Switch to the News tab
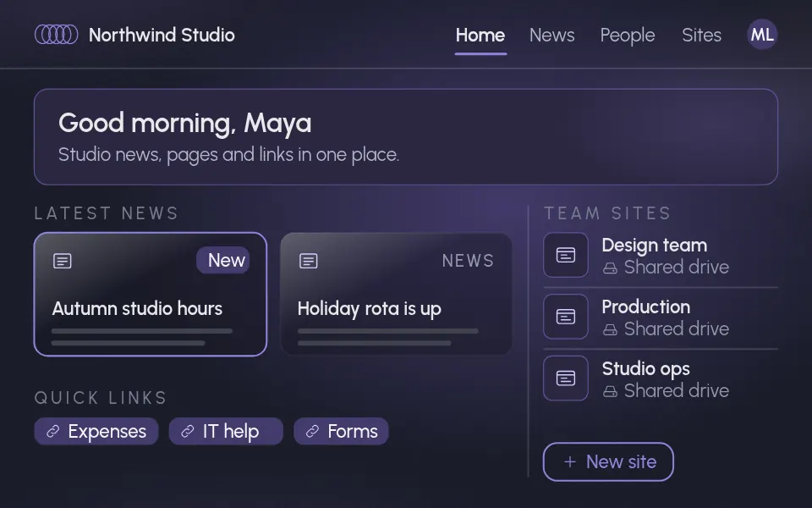This screenshot has width=812, height=508. click(552, 36)
